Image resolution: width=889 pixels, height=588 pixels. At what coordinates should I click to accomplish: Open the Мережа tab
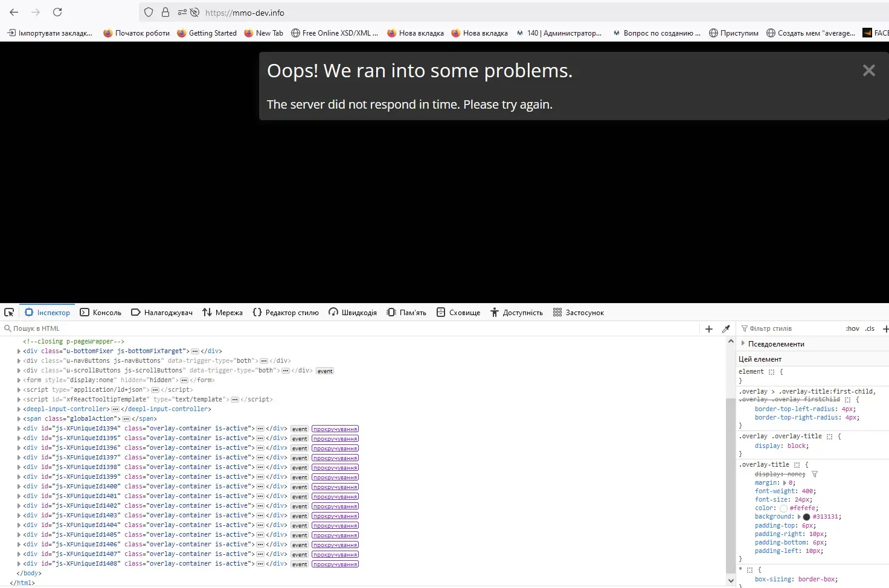tap(222, 312)
